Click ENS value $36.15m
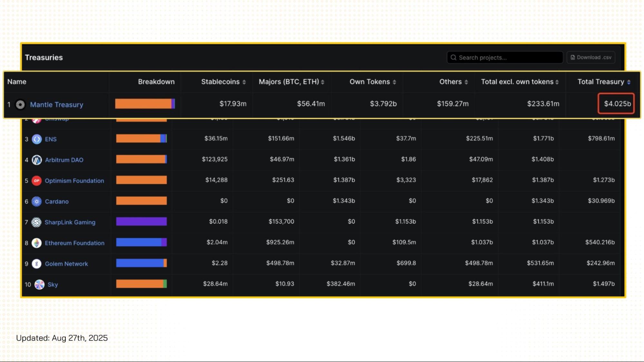Screen dimensions: 644x362 [x=216, y=138]
